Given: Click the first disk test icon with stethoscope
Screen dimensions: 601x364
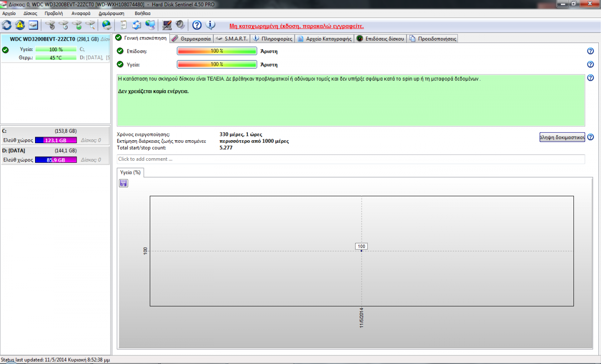Looking at the screenshot, I should point(50,25).
